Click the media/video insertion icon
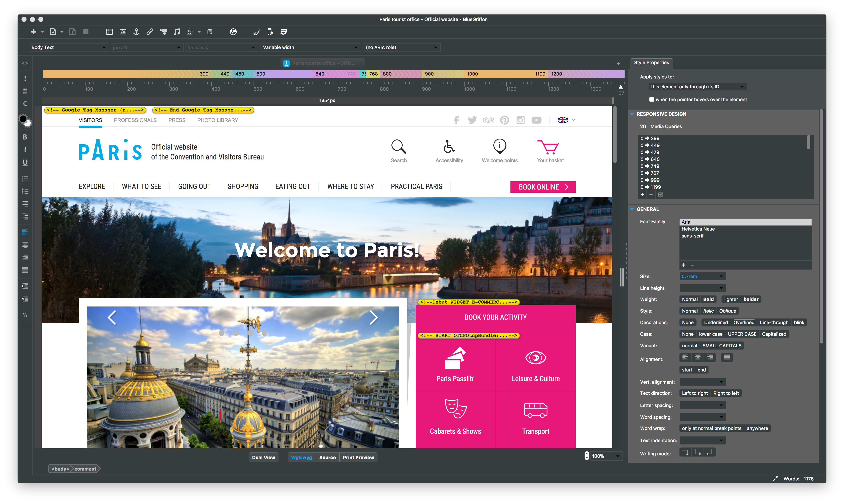 [165, 32]
